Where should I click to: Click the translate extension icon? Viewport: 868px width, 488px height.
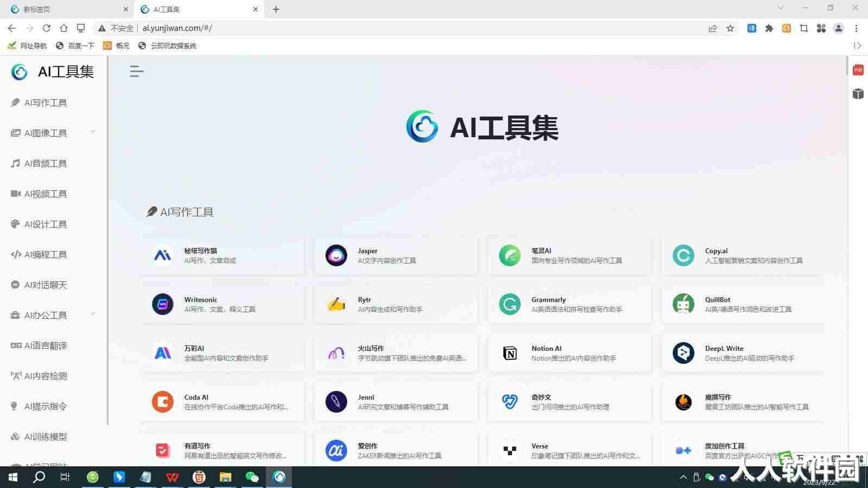pyautogui.click(x=752, y=28)
